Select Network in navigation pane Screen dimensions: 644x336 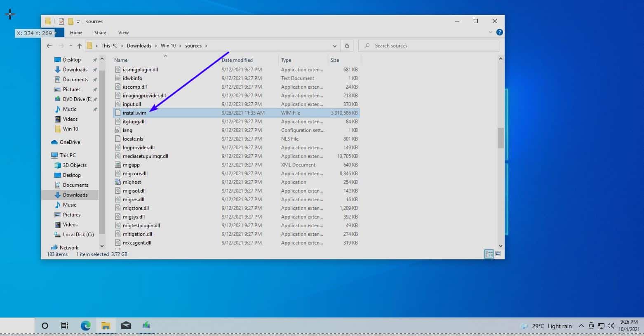pos(69,248)
